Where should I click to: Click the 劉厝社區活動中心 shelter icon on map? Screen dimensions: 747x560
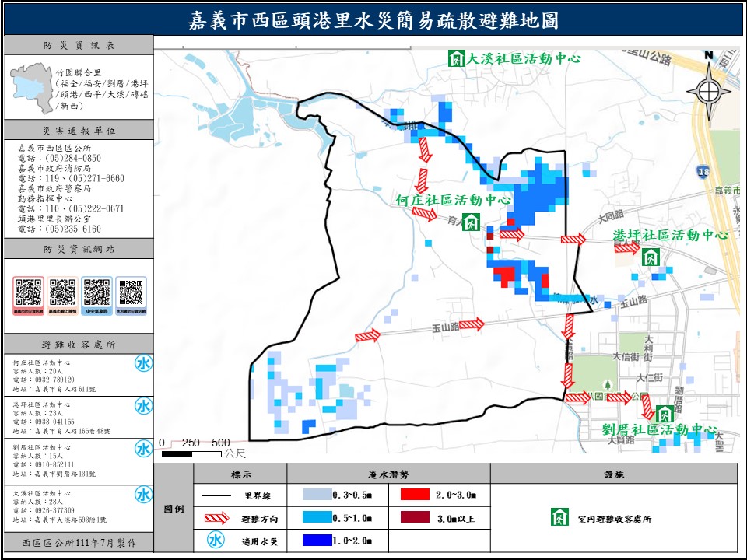[x=664, y=414]
